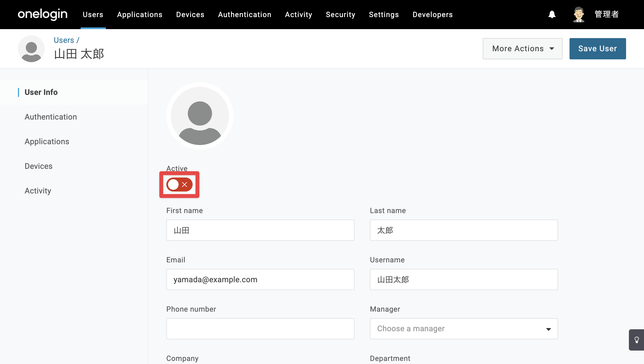Select the Authentication sidebar tab
This screenshot has height=364, width=644.
(x=51, y=117)
